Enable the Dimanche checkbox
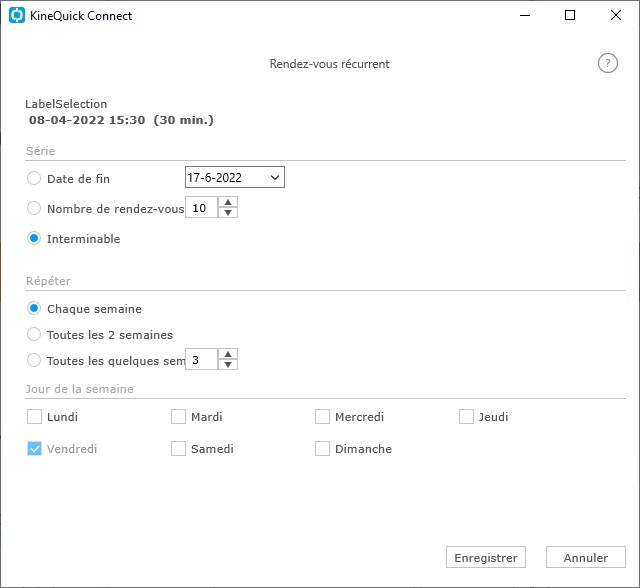 322,448
